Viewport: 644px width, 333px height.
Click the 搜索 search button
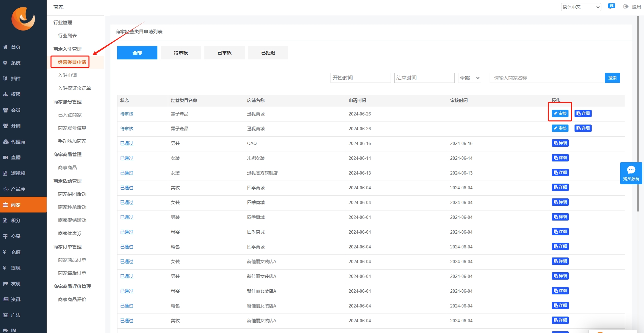click(612, 78)
